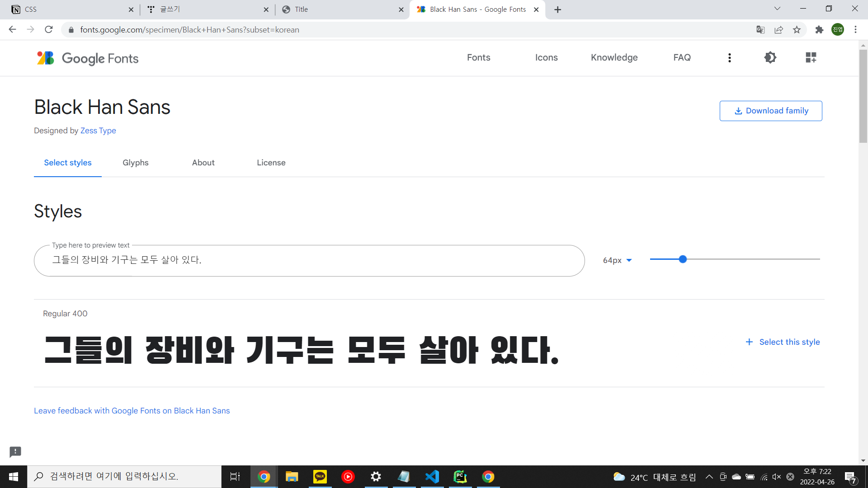
Task: Open the Fonts navigation item
Action: (478, 57)
